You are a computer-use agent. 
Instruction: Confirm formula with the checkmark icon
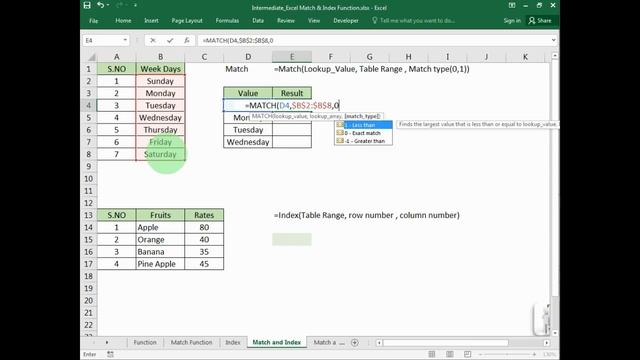click(x=170, y=40)
